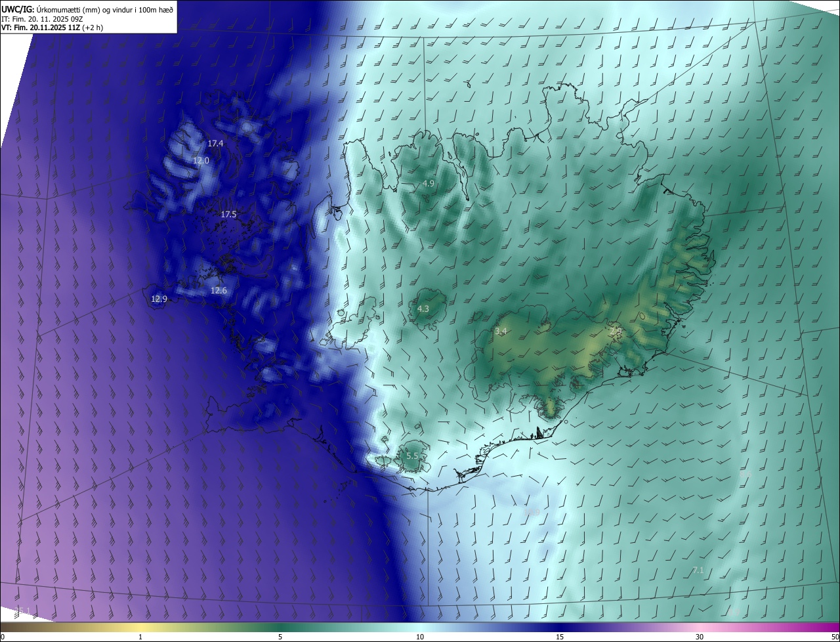Click the 30 tick on the color scale

700,637
